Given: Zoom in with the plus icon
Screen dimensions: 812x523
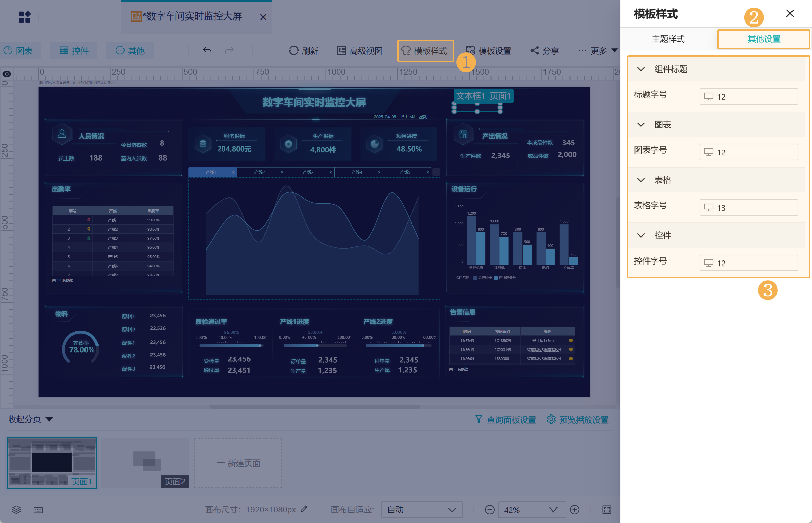Looking at the screenshot, I should pos(575,510).
